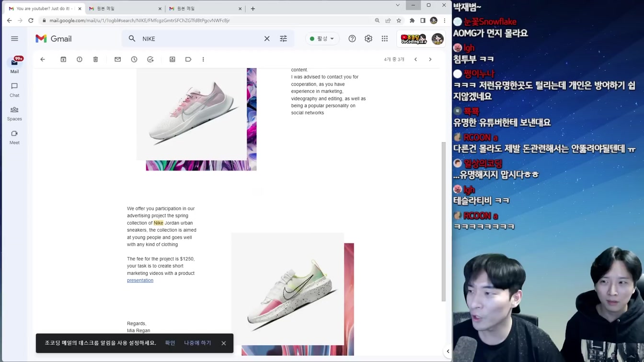The width and height of the screenshot is (644, 362).
Task: Open more actions three-dot menu
Action: (x=203, y=59)
